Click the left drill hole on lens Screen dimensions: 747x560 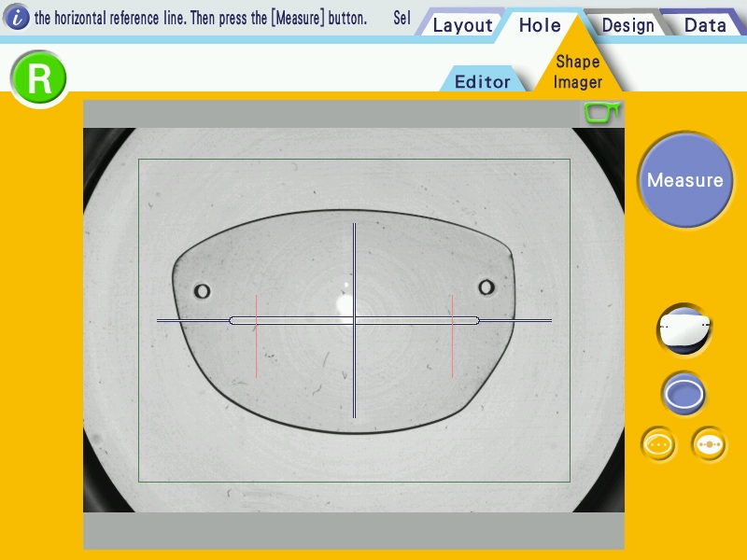202,290
